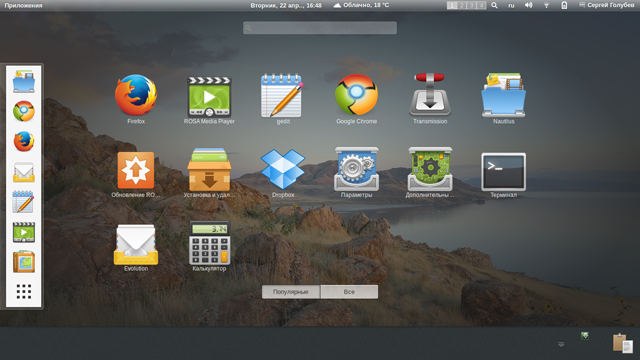The image size is (640, 360).
Task: Open the ru keyboard layout menu
Action: point(511,5)
